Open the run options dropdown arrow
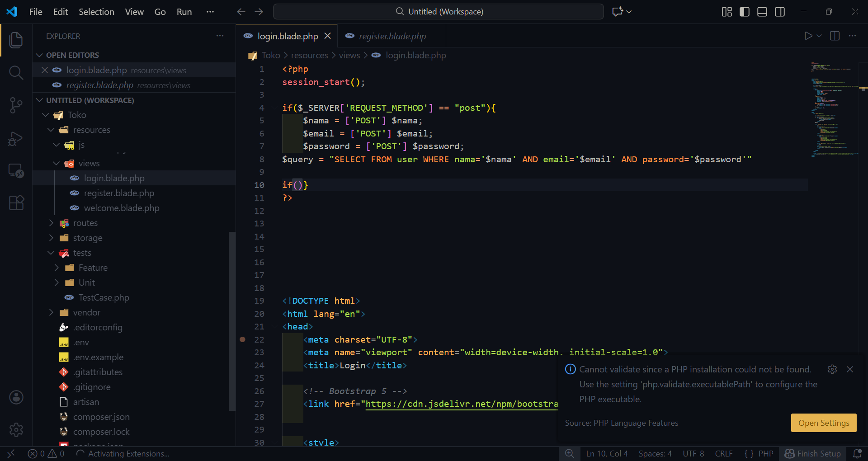 pos(819,36)
